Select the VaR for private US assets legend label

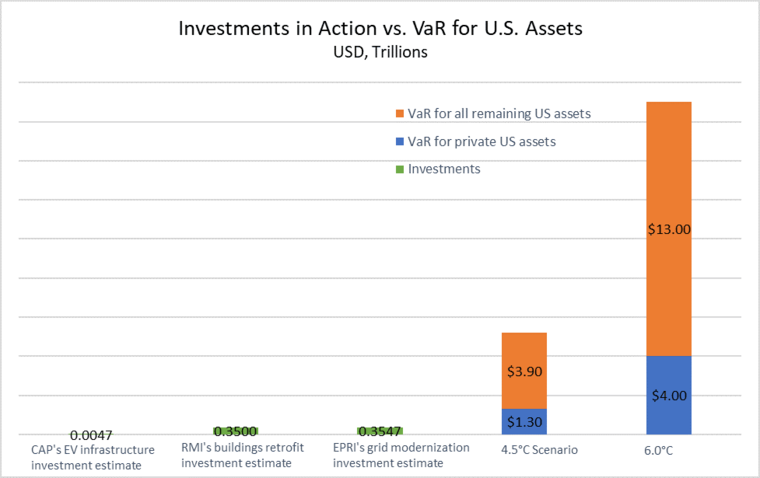[x=482, y=142]
